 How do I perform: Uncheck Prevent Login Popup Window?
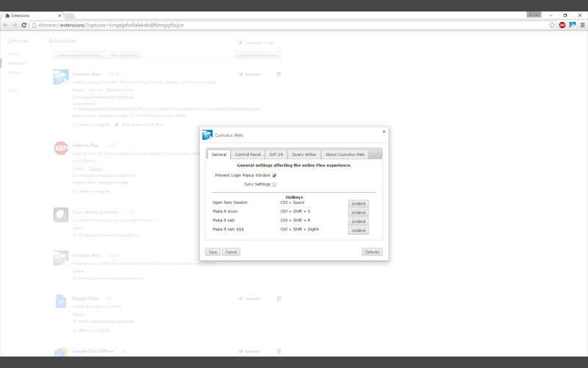point(274,175)
